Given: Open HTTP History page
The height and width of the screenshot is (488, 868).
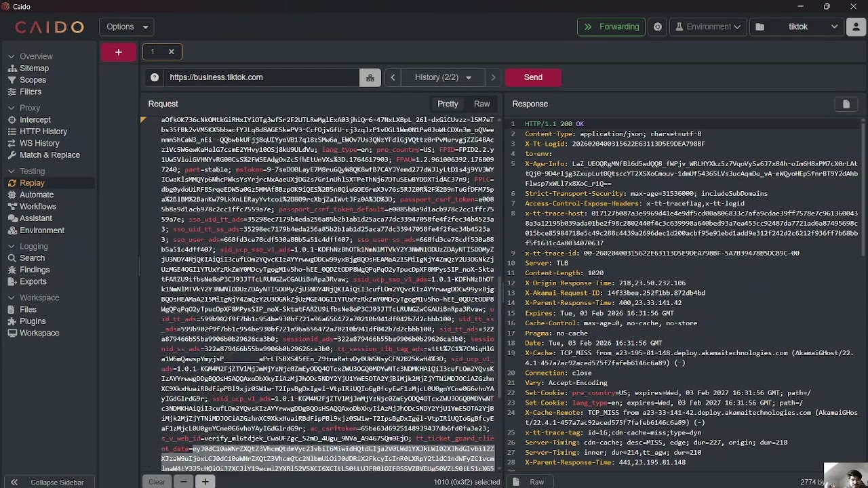Looking at the screenshot, I should (x=43, y=131).
